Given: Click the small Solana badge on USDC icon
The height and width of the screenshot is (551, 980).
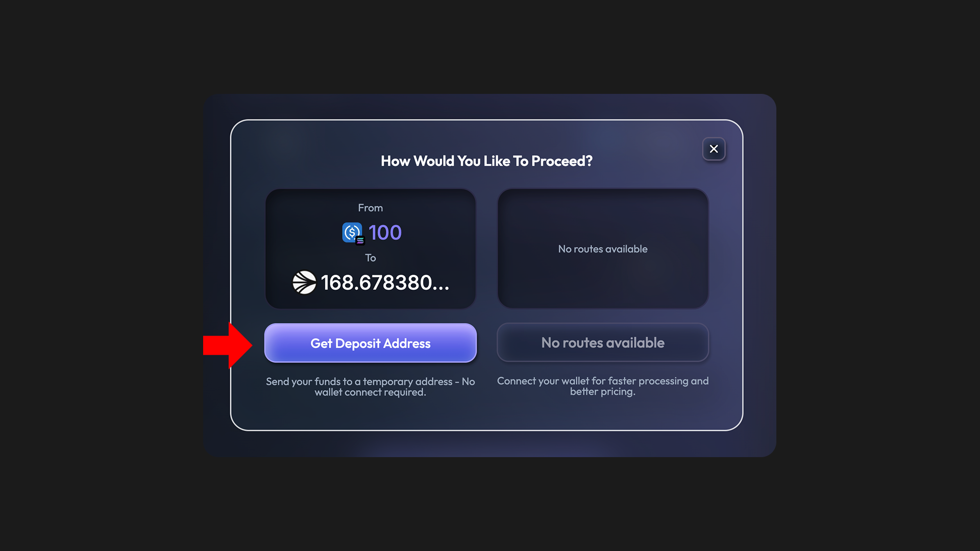Looking at the screenshot, I should [x=360, y=240].
